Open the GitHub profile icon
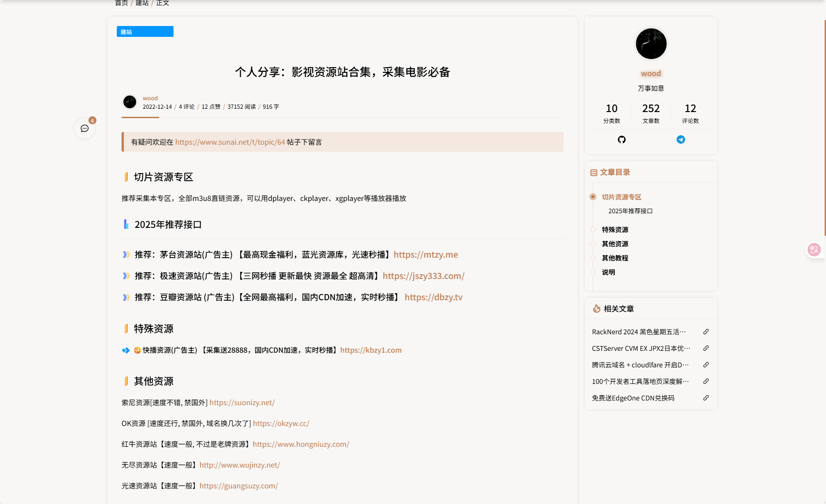The image size is (826, 504). tap(621, 139)
